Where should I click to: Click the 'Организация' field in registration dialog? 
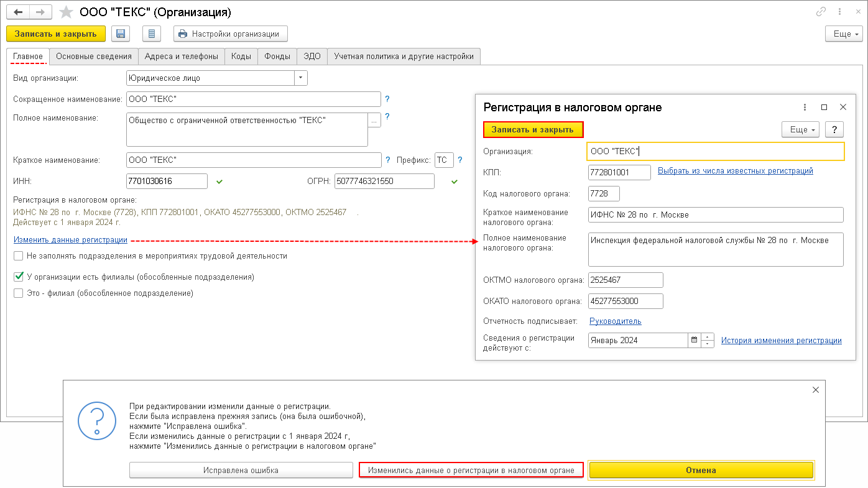[x=716, y=151]
